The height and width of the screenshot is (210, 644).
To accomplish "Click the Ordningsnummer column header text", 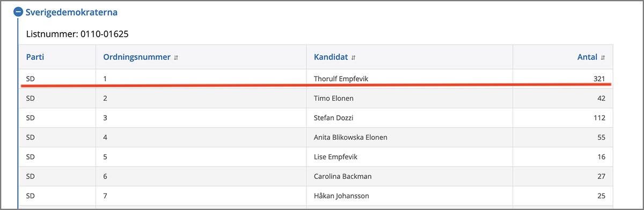I will [x=137, y=57].
